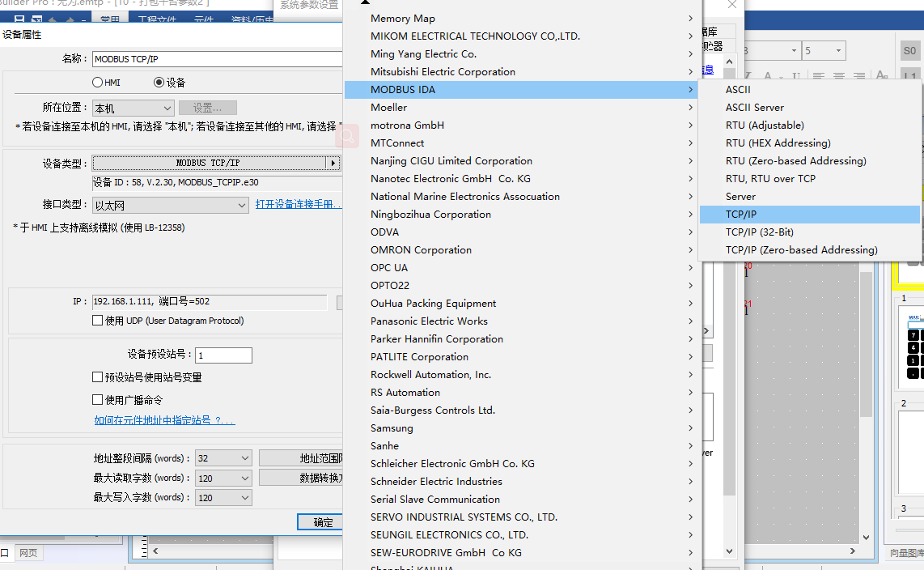The width and height of the screenshot is (924, 570).
Task: Select RTU (Adjustable) in submenu
Action: coord(809,125)
